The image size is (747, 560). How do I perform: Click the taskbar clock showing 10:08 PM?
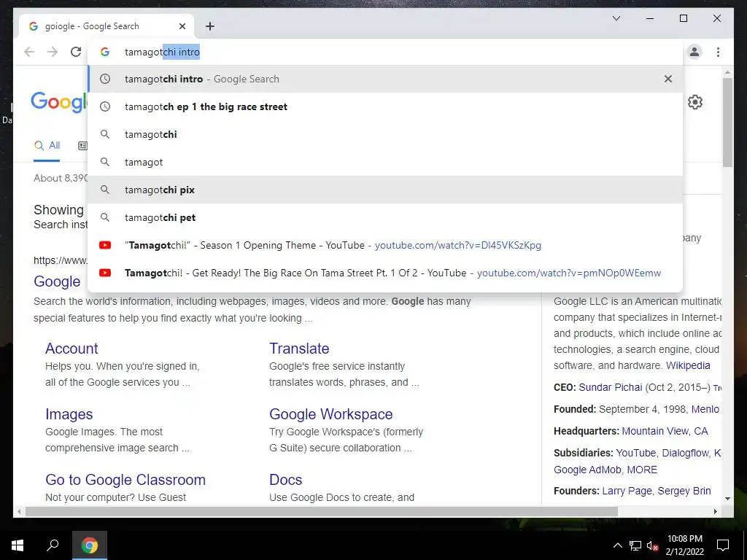point(684,545)
